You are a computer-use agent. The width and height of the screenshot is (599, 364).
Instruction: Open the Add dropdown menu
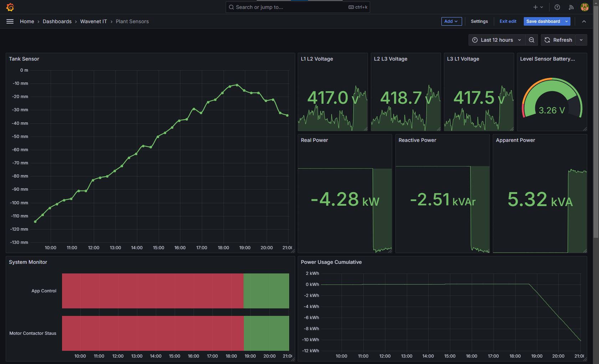(451, 21)
